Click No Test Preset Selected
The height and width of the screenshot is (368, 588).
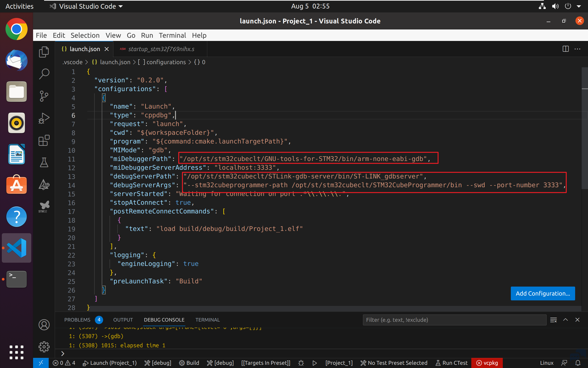394,363
